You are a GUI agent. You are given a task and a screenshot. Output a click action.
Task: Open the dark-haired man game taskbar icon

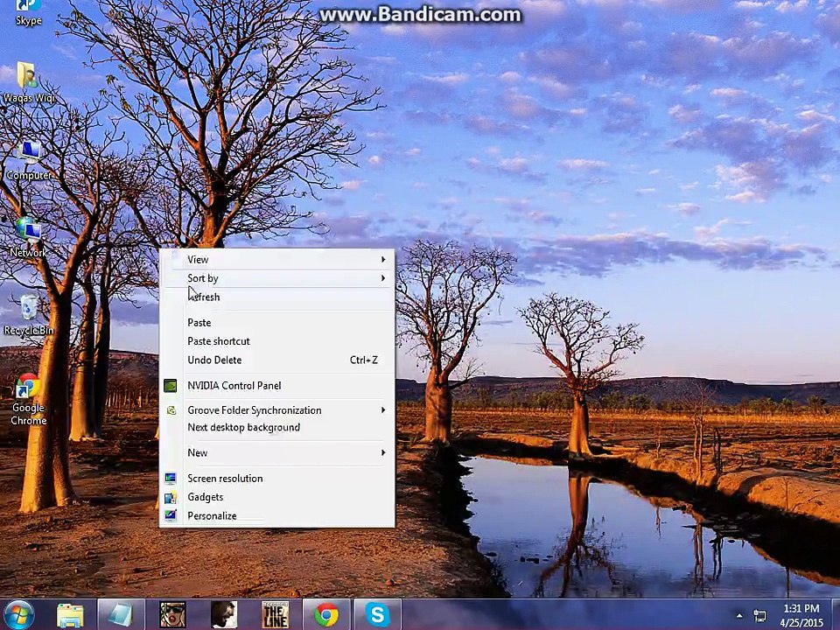(x=224, y=615)
